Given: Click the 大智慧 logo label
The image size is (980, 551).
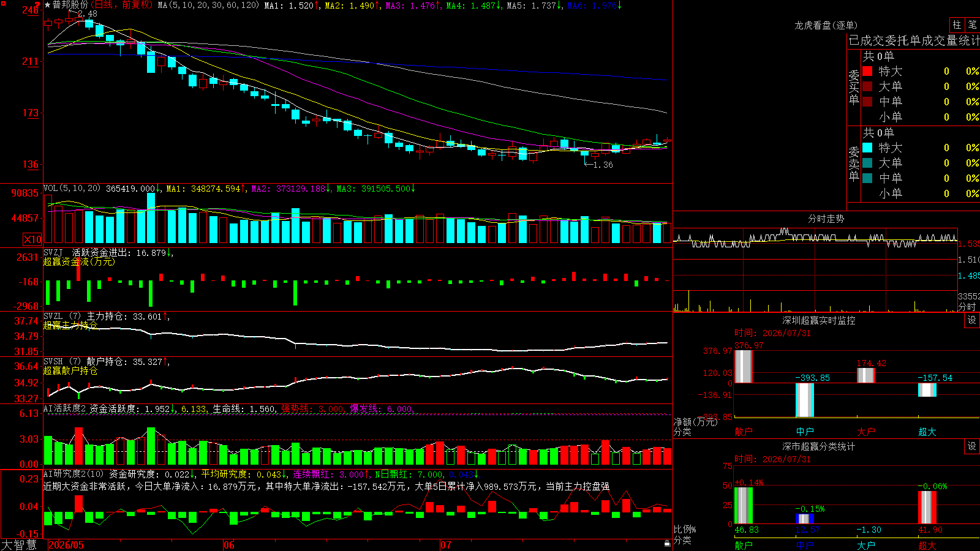Looking at the screenshot, I should pos(19,544).
